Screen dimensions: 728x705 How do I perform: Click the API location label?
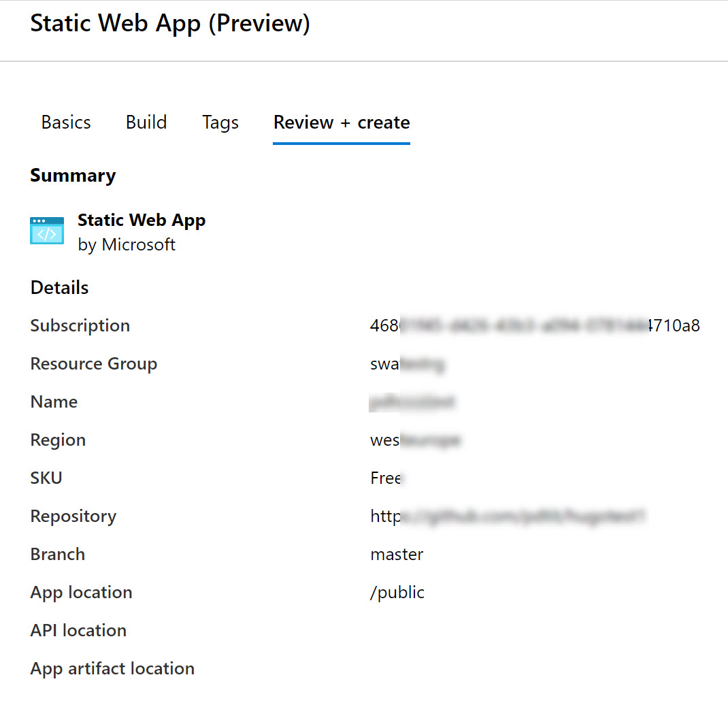pyautogui.click(x=78, y=630)
